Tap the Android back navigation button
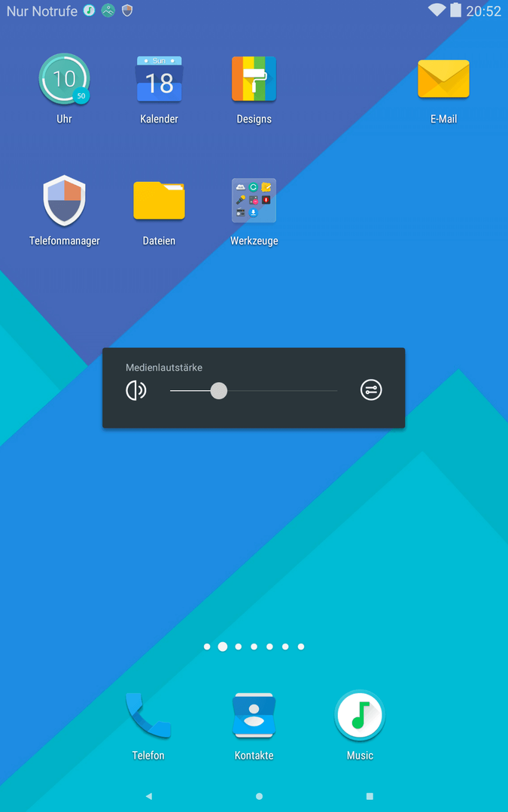This screenshot has width=508, height=812. click(149, 796)
